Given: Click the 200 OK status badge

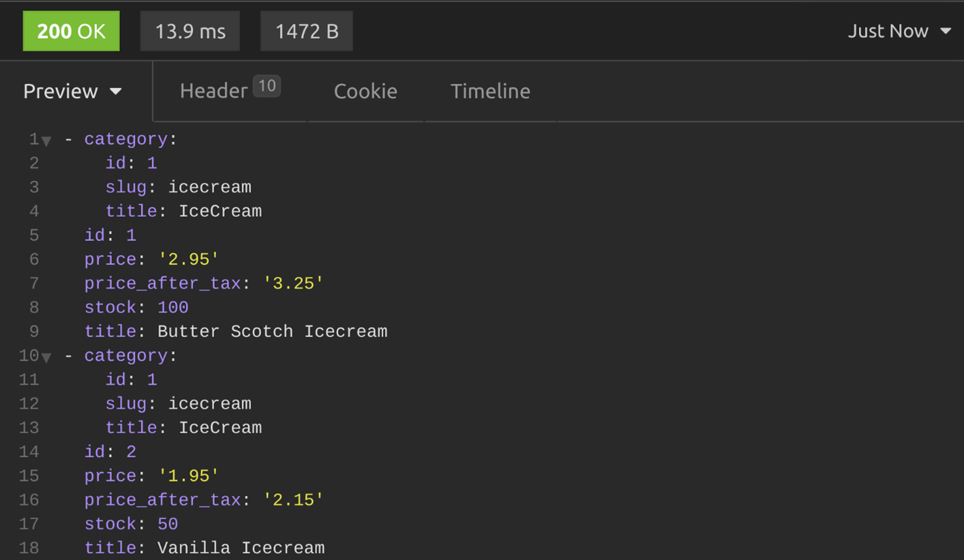Looking at the screenshot, I should (x=71, y=31).
